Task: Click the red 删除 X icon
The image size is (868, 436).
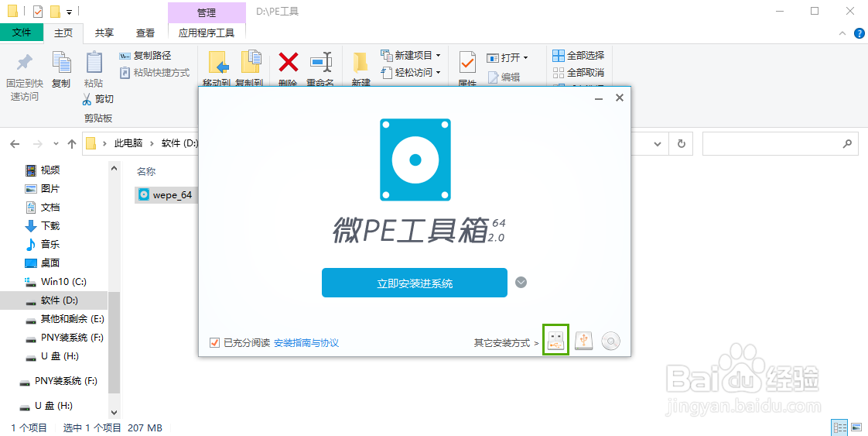Action: tap(289, 62)
